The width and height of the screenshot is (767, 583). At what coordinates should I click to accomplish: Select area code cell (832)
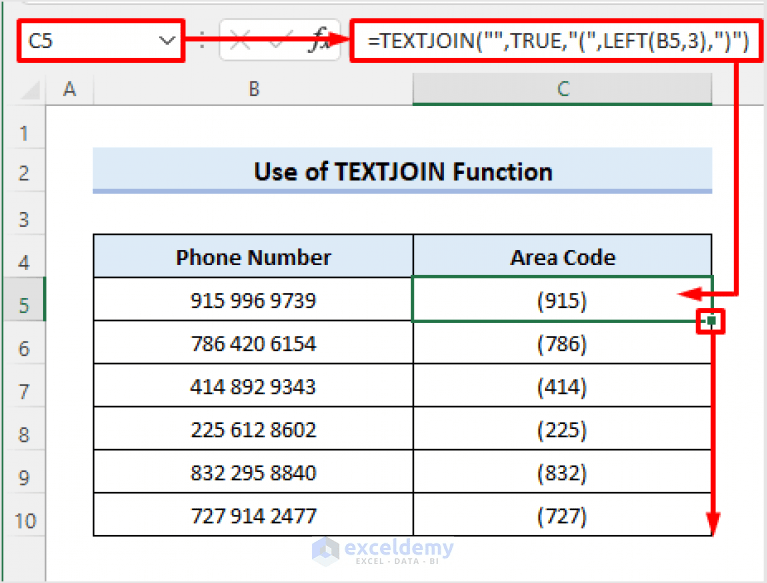[563, 472]
